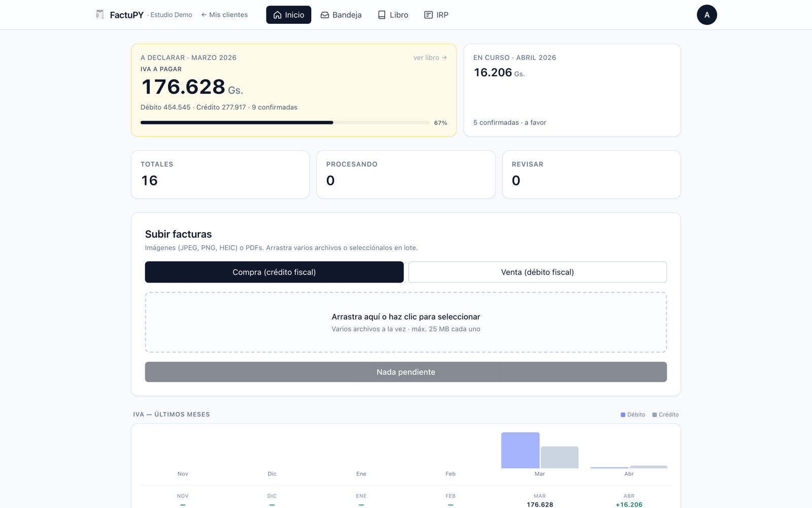This screenshot has height=508, width=812.
Task: Click the March débito bar in chart
Action: click(x=520, y=450)
